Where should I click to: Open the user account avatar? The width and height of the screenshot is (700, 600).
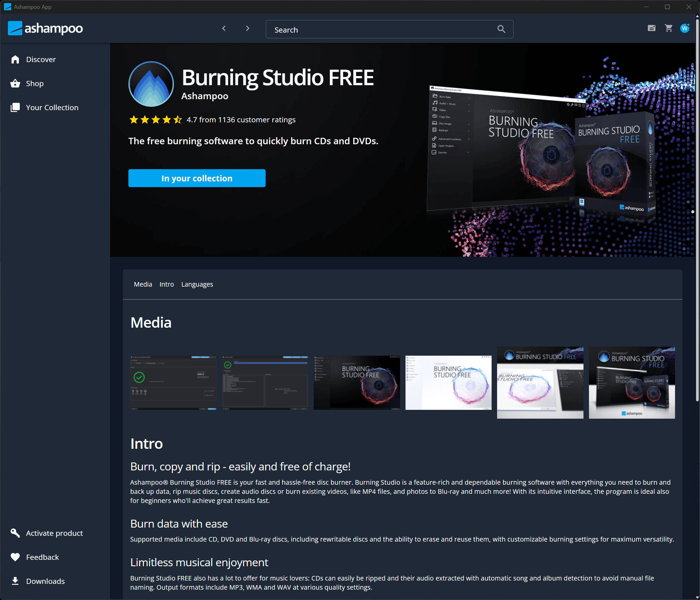coord(685,28)
